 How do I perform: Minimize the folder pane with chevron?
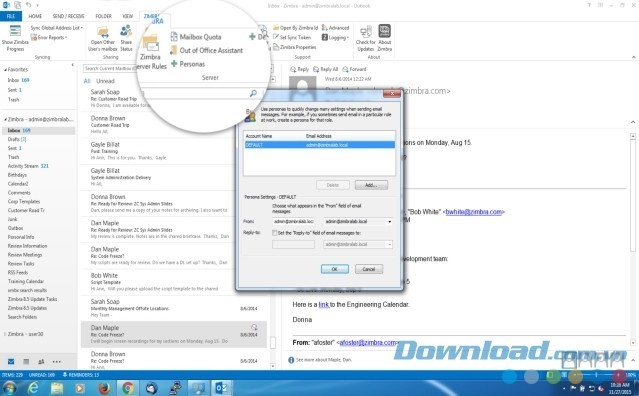73,65
